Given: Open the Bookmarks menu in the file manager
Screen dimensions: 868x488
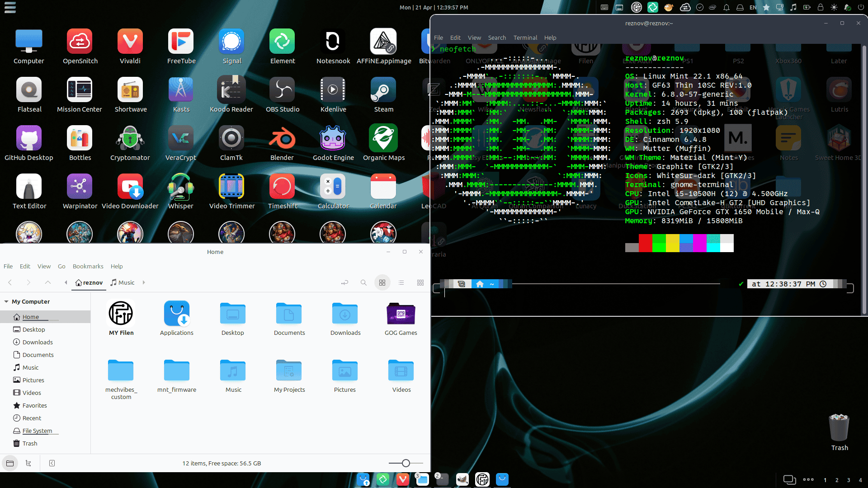Looking at the screenshot, I should (x=88, y=266).
